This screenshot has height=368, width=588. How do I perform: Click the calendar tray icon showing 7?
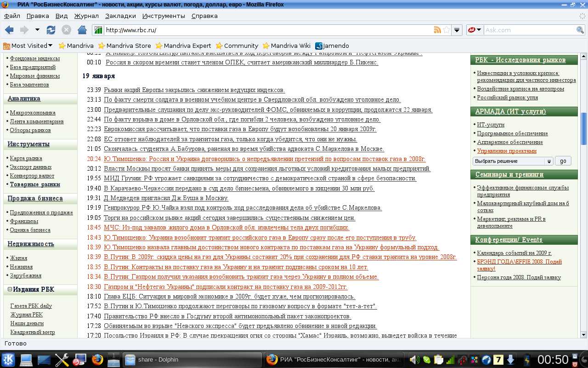pyautogui.click(x=498, y=360)
